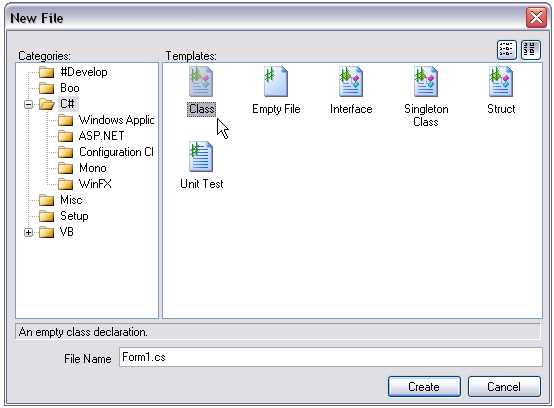The height and width of the screenshot is (408, 554).
Task: Click the Cancel button
Action: [x=504, y=387]
